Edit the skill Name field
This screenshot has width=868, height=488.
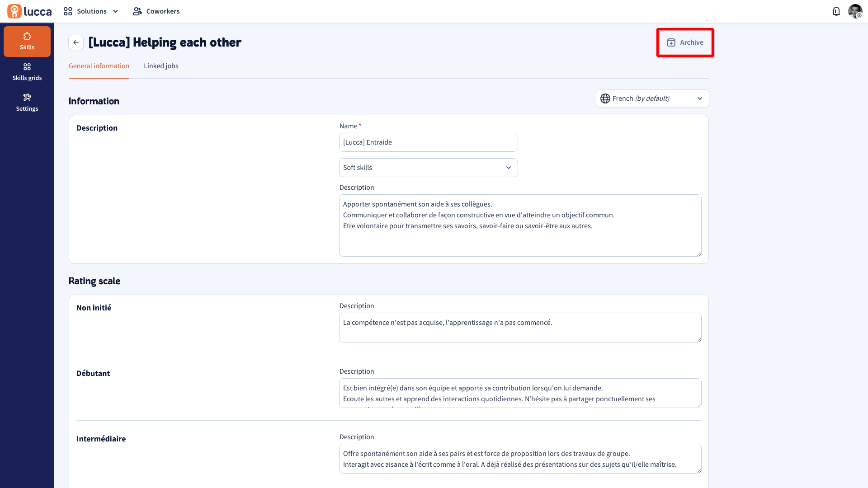click(x=428, y=142)
